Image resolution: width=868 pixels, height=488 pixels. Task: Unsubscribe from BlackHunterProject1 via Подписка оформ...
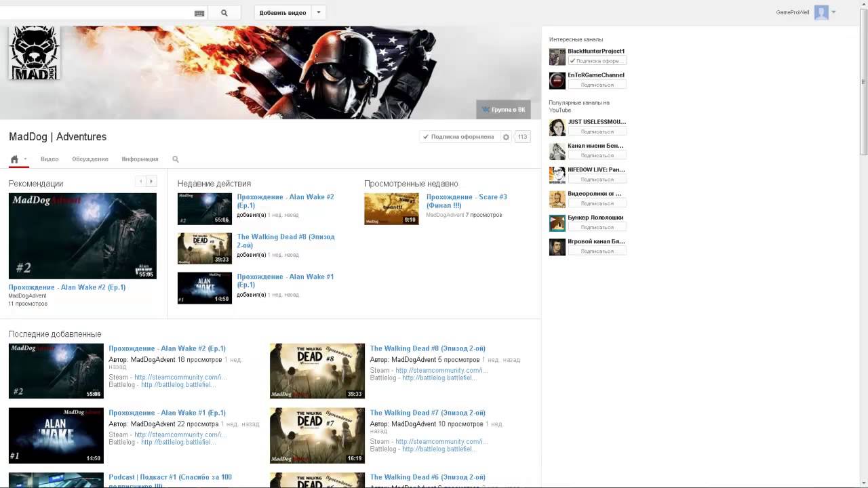point(597,61)
